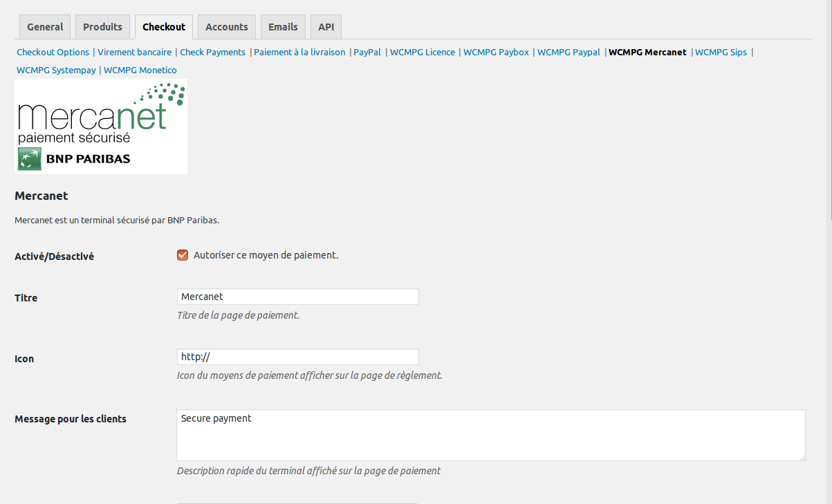This screenshot has height=504, width=832.
Task: Open WCMPG Paybox settings
Action: [x=496, y=52]
